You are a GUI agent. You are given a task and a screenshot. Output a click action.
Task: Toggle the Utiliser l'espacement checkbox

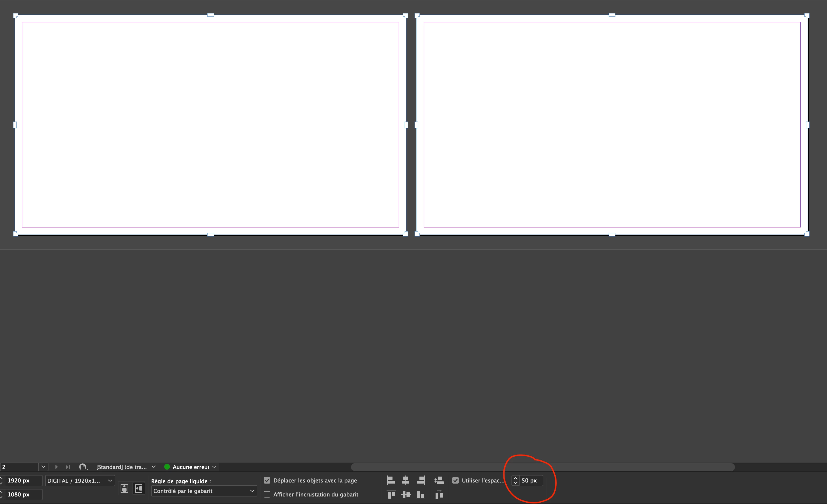point(455,480)
